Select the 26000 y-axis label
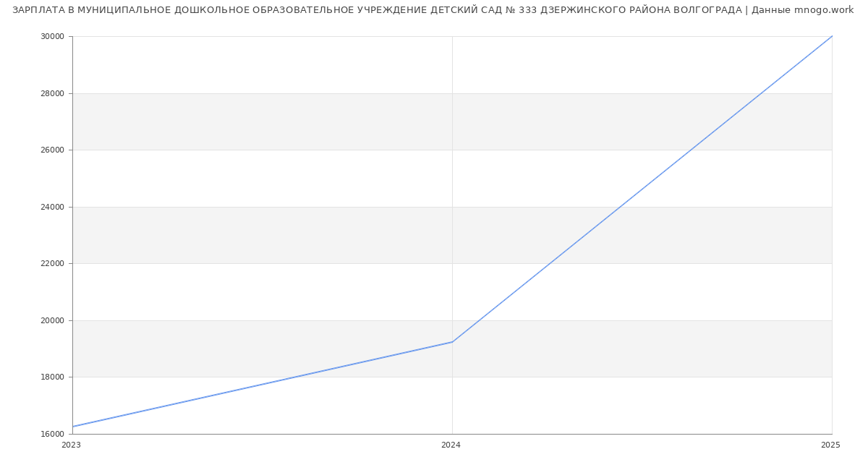 pos(54,150)
